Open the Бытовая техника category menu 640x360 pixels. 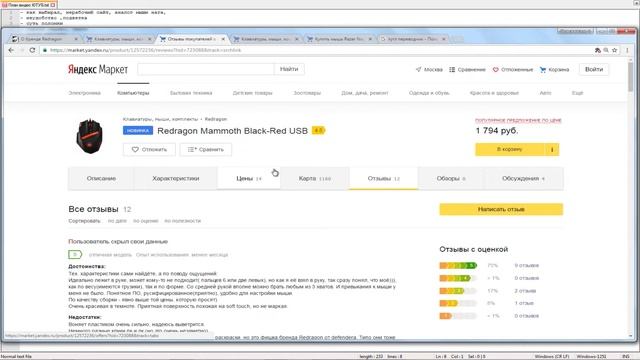[191, 93]
